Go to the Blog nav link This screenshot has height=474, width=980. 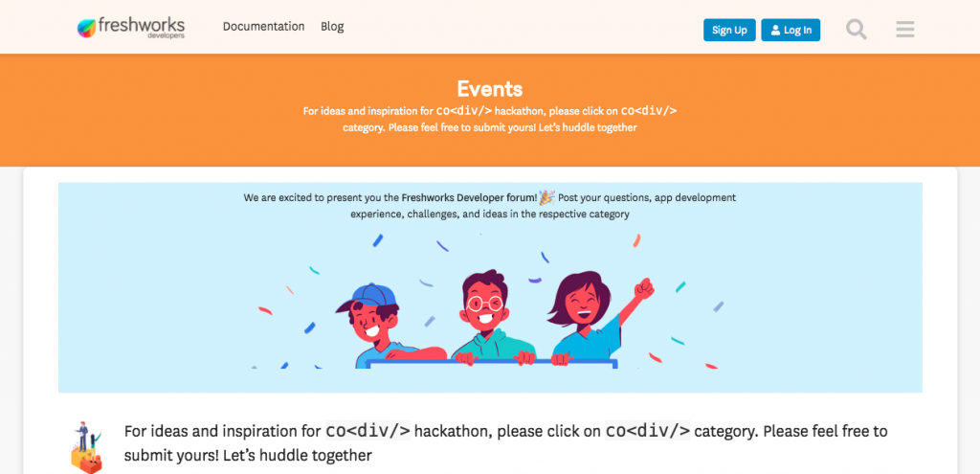(332, 26)
